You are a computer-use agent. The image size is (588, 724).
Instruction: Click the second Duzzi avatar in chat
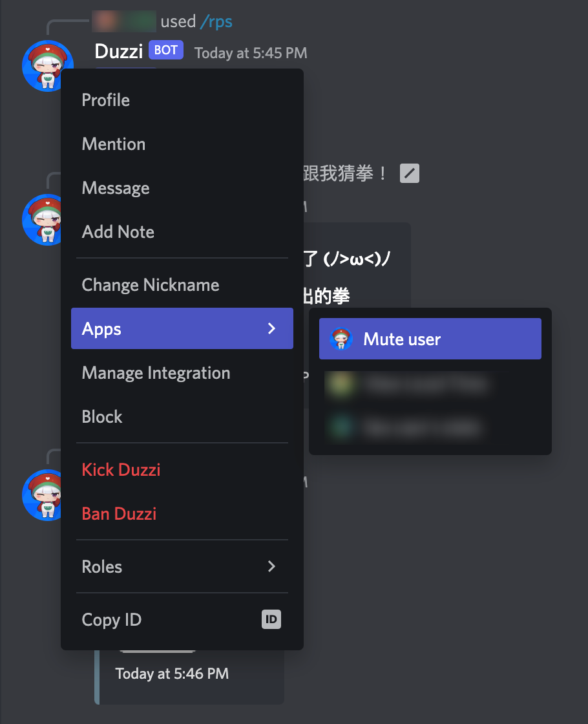click(41, 220)
